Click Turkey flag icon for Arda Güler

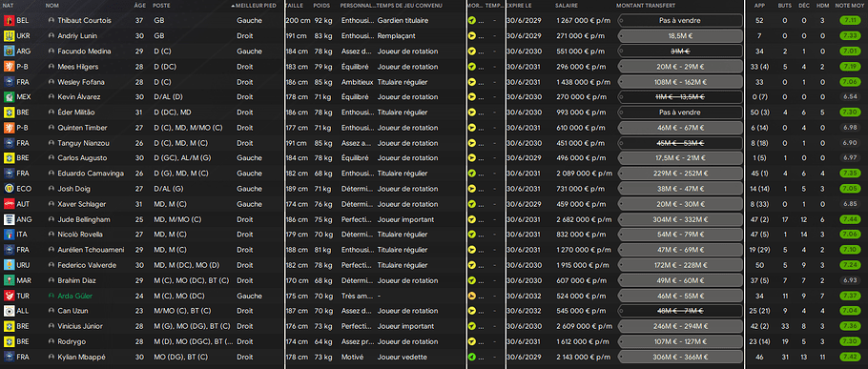click(x=9, y=296)
